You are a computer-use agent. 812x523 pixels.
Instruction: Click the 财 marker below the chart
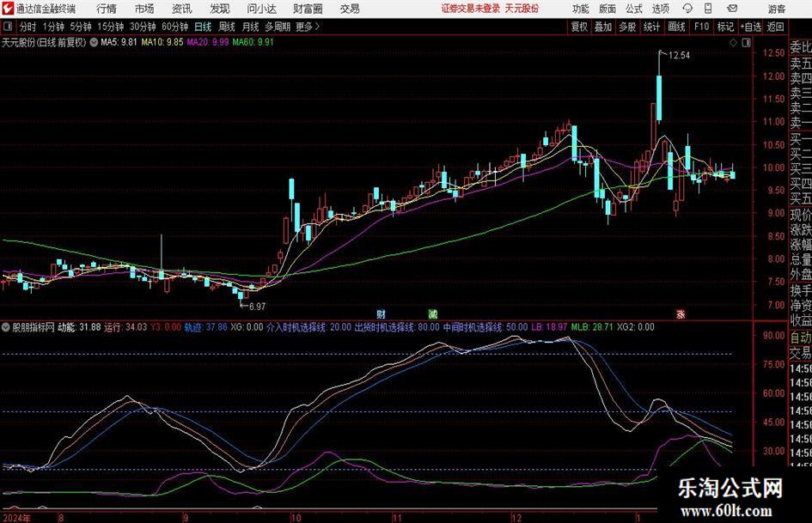(x=381, y=313)
